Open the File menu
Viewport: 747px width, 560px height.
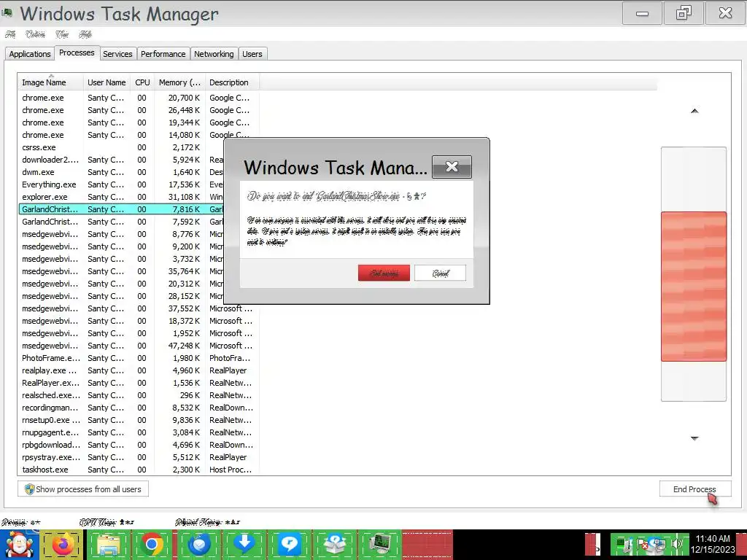pos(10,34)
